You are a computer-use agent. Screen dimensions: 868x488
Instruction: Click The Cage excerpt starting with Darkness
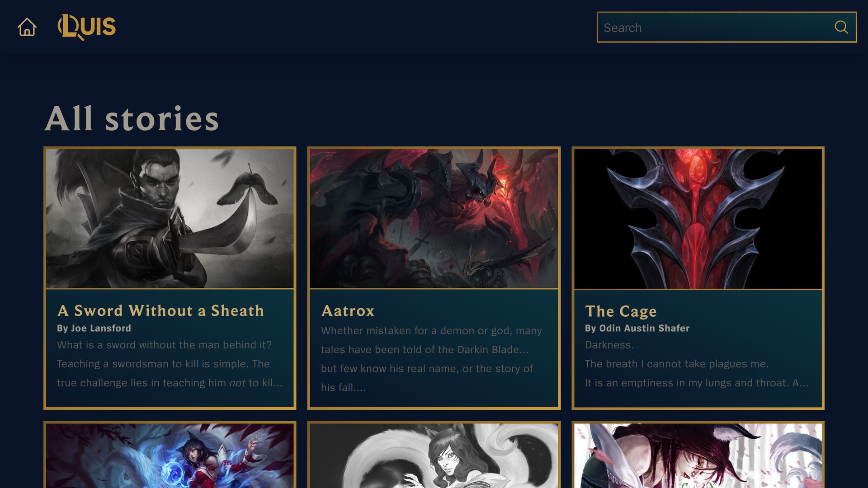(697, 364)
